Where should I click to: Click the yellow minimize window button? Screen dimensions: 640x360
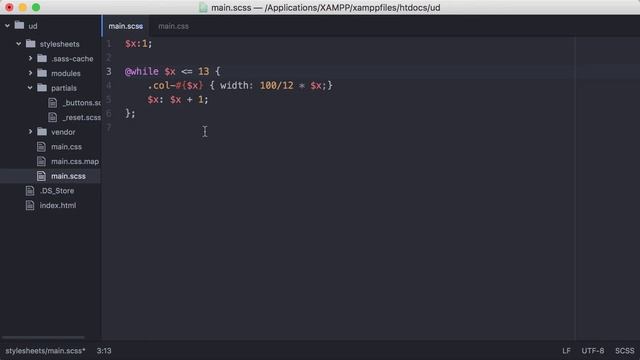[x=23, y=7]
